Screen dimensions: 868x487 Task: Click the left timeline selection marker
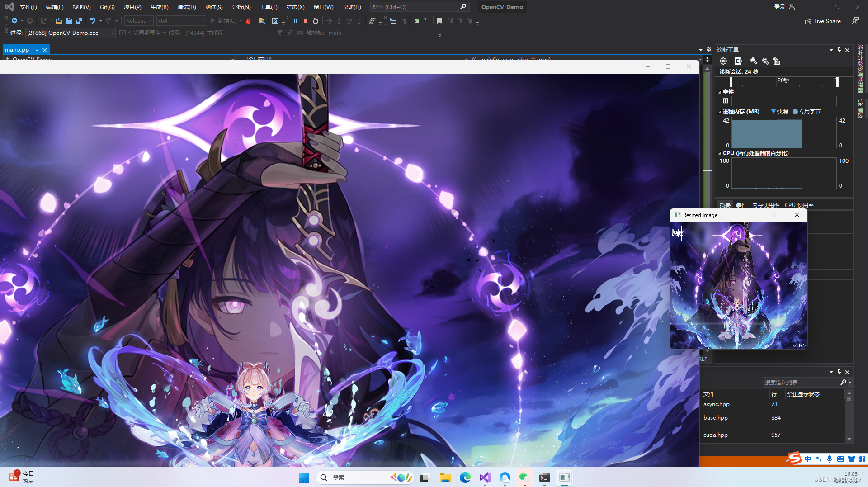click(731, 81)
